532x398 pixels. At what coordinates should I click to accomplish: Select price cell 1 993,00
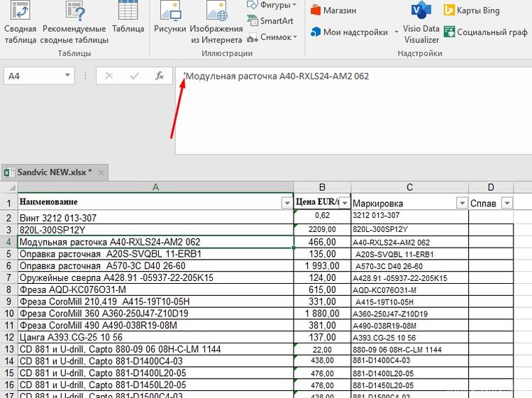(x=322, y=265)
